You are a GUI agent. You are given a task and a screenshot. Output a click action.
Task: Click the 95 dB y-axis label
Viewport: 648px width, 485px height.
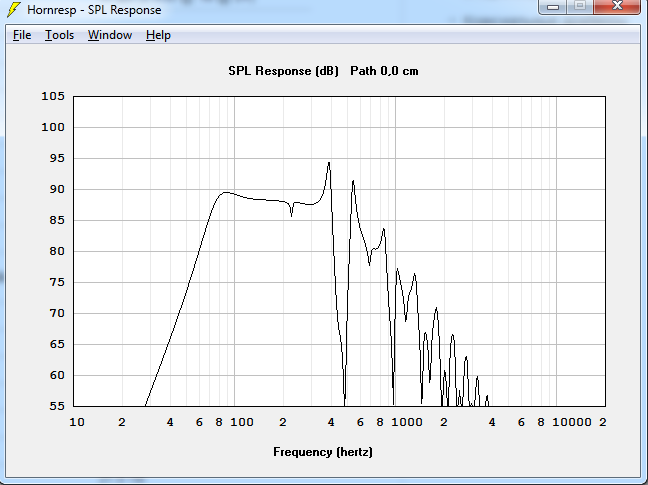coord(57,158)
